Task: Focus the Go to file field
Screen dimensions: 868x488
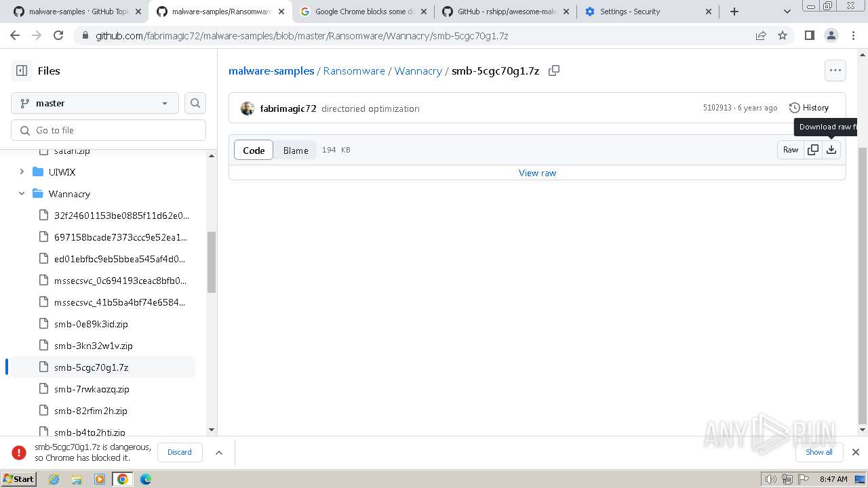Action: tap(108, 130)
